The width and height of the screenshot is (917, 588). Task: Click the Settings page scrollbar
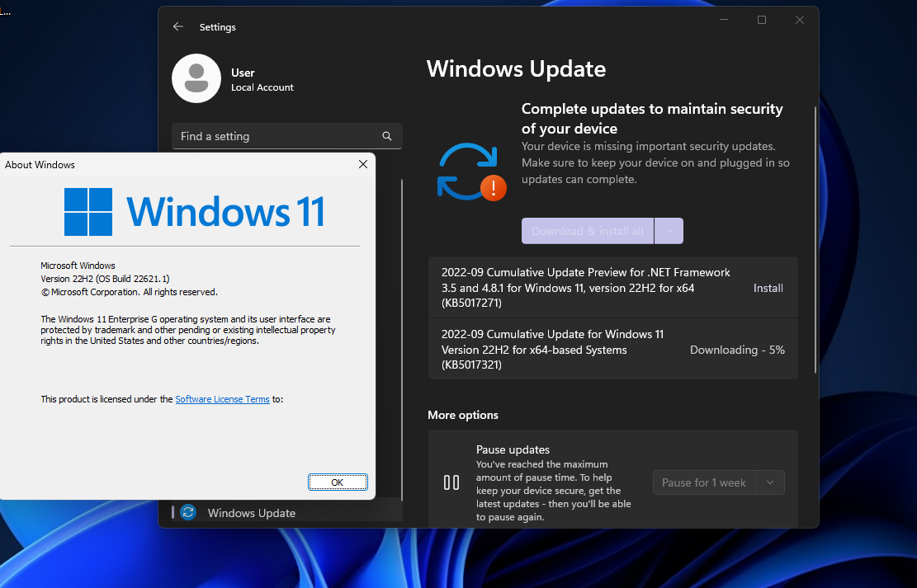point(815,240)
